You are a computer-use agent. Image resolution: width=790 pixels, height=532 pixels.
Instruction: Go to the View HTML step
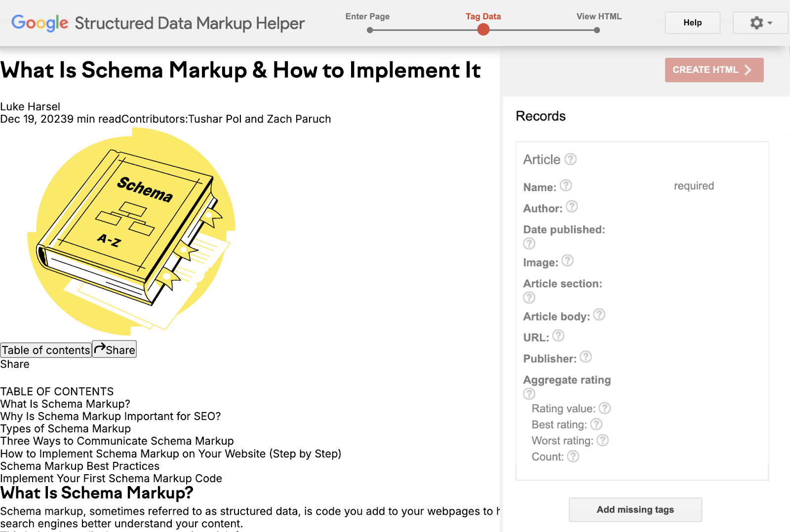click(x=597, y=30)
